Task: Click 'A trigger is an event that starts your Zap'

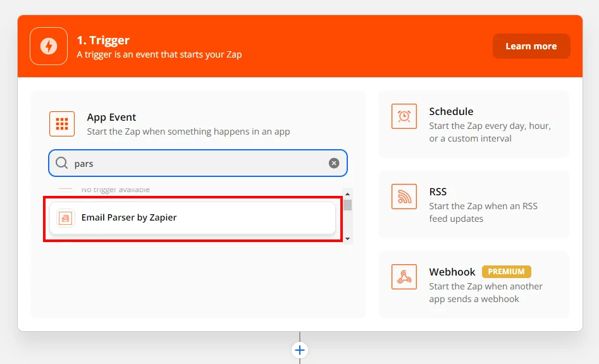Action: [159, 54]
